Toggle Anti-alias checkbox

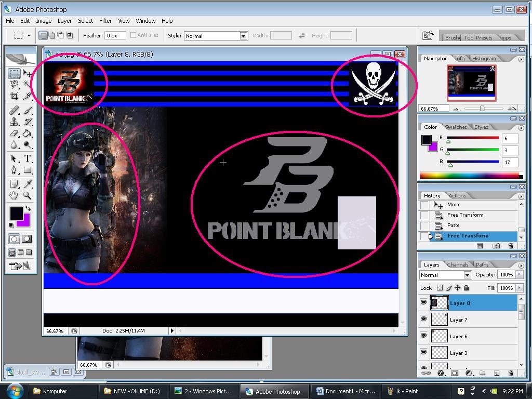pyautogui.click(x=134, y=35)
